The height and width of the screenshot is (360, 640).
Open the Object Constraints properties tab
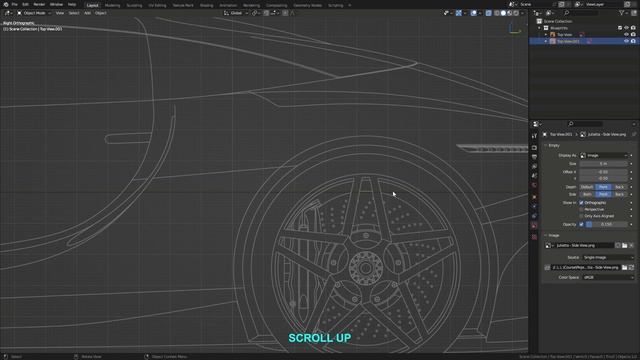pos(534,216)
